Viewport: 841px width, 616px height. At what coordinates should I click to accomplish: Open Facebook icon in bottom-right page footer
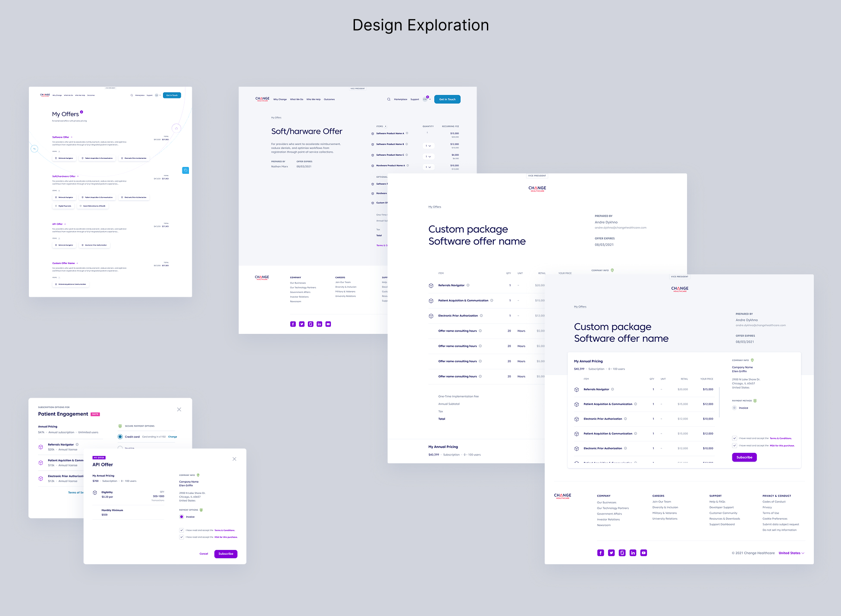coord(600,553)
